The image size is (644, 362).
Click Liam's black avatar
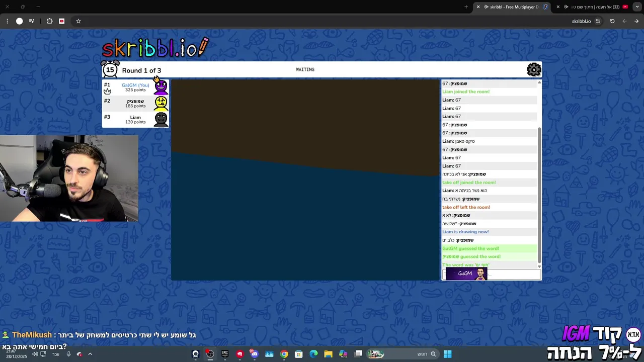(161, 119)
